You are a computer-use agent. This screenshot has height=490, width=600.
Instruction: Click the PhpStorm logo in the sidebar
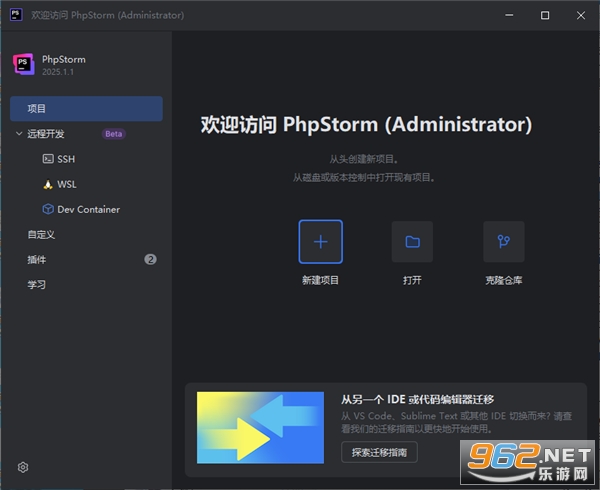pos(24,64)
